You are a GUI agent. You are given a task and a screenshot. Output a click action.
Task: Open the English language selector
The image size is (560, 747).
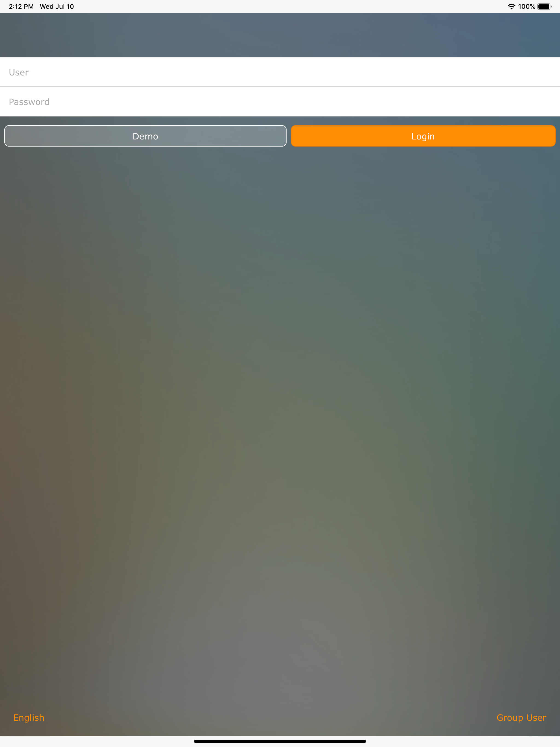(x=29, y=717)
